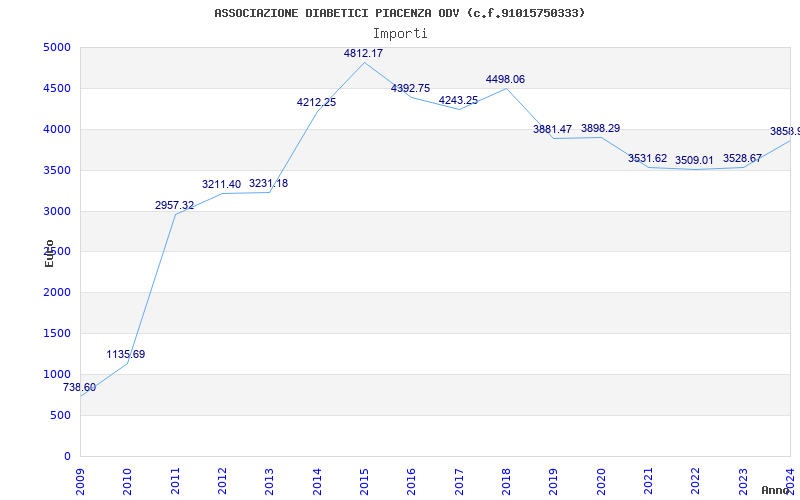Image resolution: width=800 pixels, height=500 pixels.
Task: Click the 1500 y-axis tick label
Action: (x=57, y=334)
